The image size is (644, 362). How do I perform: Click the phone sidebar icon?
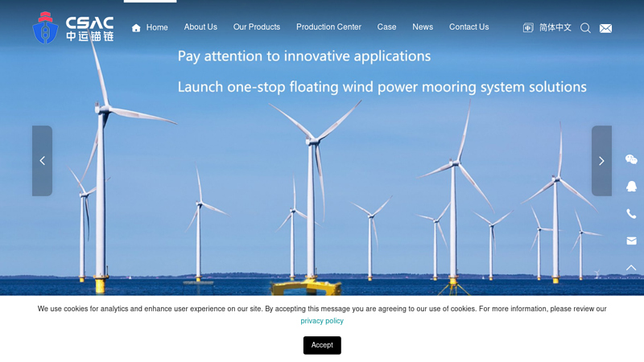point(631,213)
